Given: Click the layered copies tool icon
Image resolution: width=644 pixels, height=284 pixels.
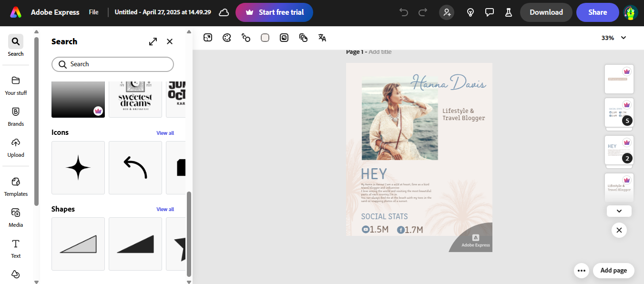Looking at the screenshot, I should point(303,38).
